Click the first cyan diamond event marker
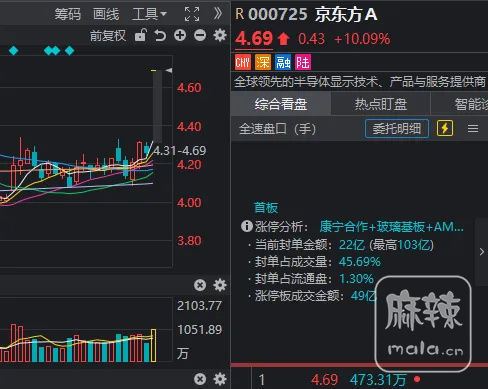Viewport: 488px width, 389px height. click(14, 51)
